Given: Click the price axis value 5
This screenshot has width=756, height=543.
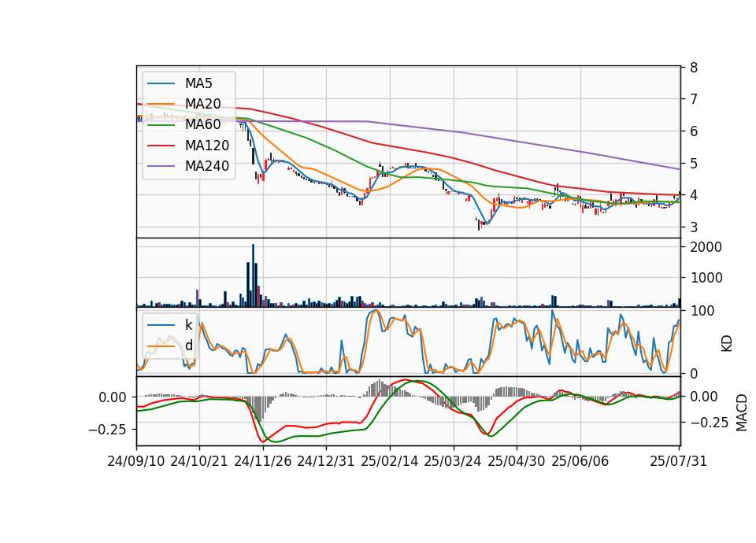Looking at the screenshot, I should click(x=694, y=164).
